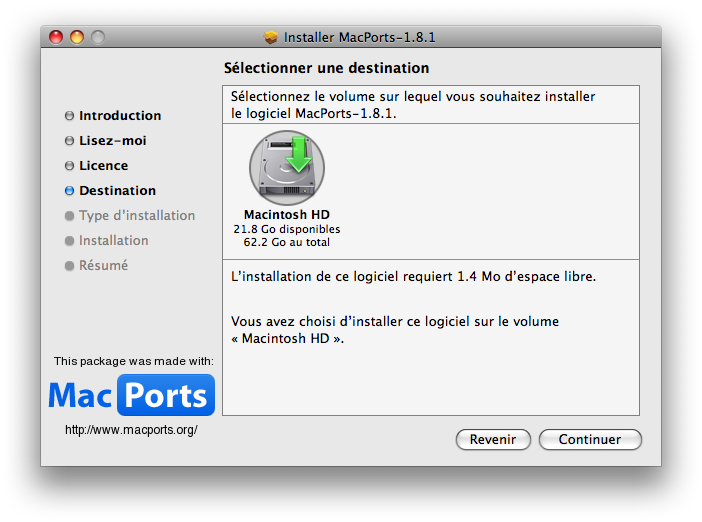
Task: Click the blue bullet beside Destination
Action: 69,191
